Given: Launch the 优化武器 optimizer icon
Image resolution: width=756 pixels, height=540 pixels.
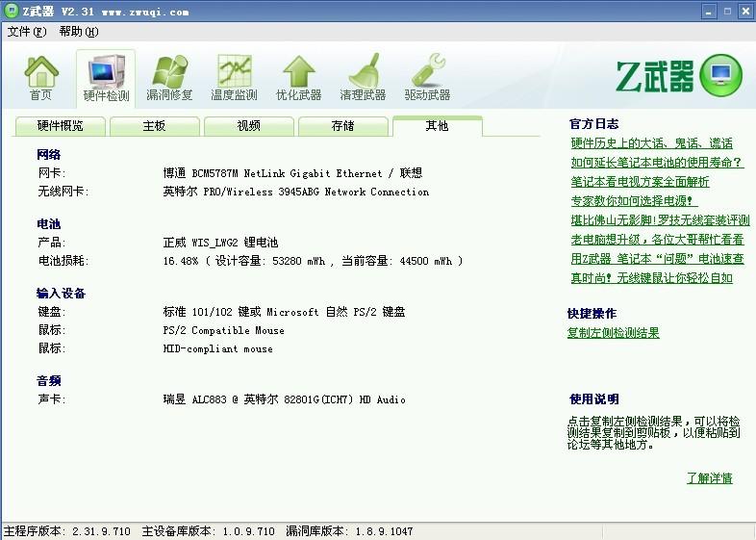Looking at the screenshot, I should pyautogui.click(x=298, y=78).
